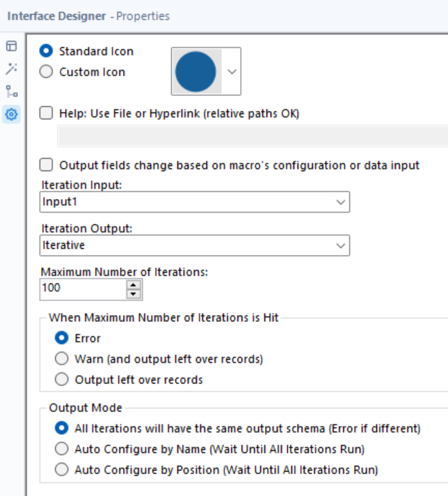Screen dimensions: 448x496
Task: Open the Iteration Output dropdown
Action: [x=195, y=245]
